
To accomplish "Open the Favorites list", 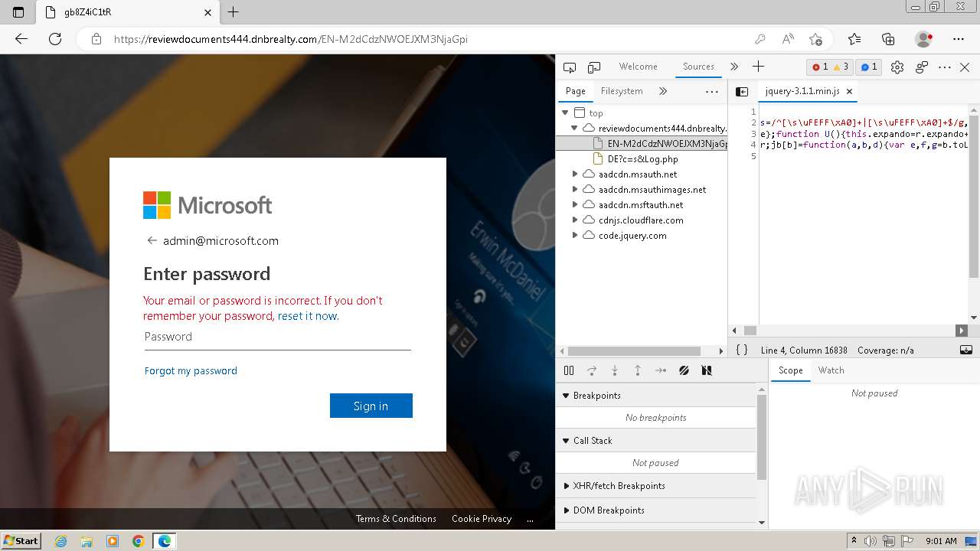I will tap(854, 39).
